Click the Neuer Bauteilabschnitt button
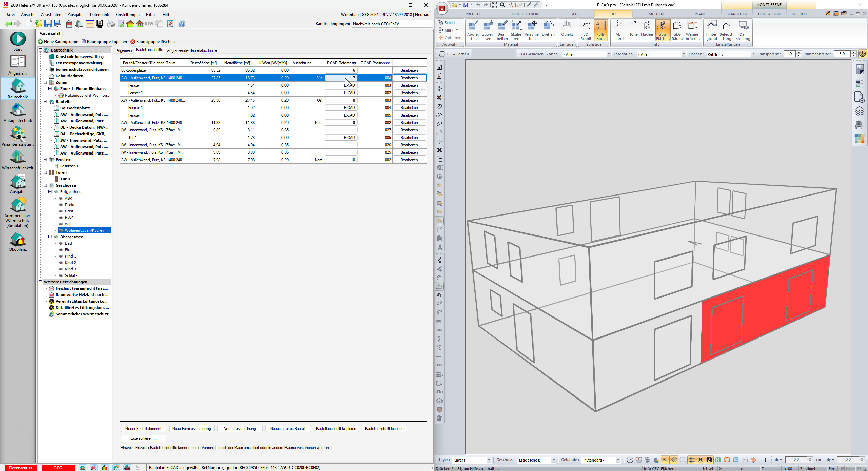This screenshot has height=471, width=868. tap(143, 428)
